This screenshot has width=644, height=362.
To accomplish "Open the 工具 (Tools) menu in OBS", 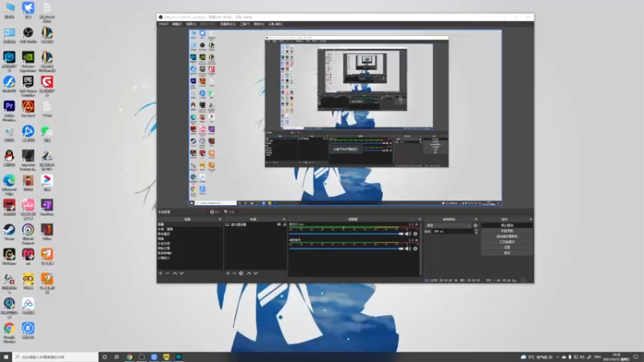I will (x=245, y=24).
